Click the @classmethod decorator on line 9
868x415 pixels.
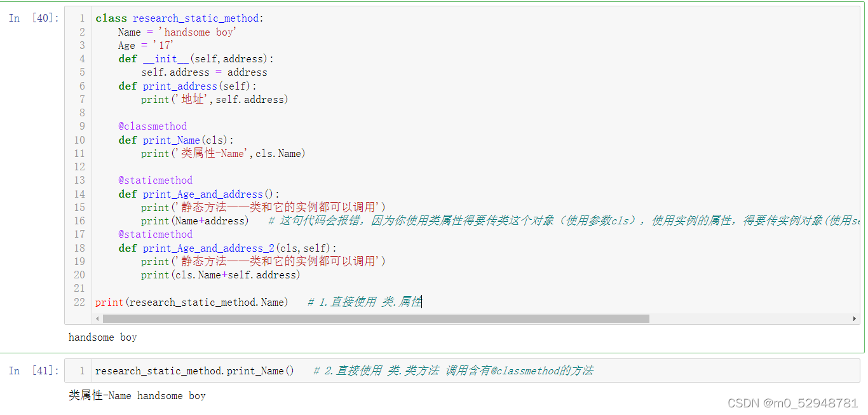point(153,126)
